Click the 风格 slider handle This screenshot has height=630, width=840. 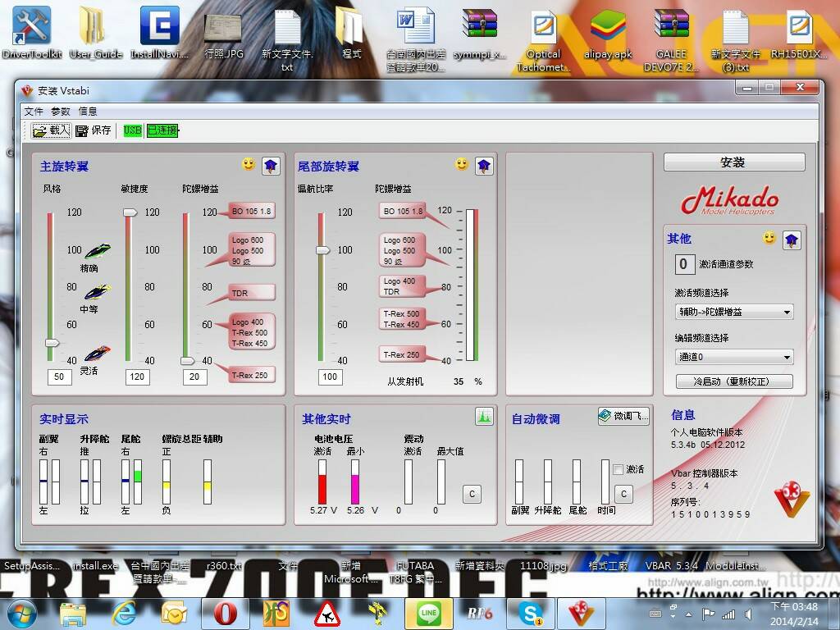(x=52, y=342)
